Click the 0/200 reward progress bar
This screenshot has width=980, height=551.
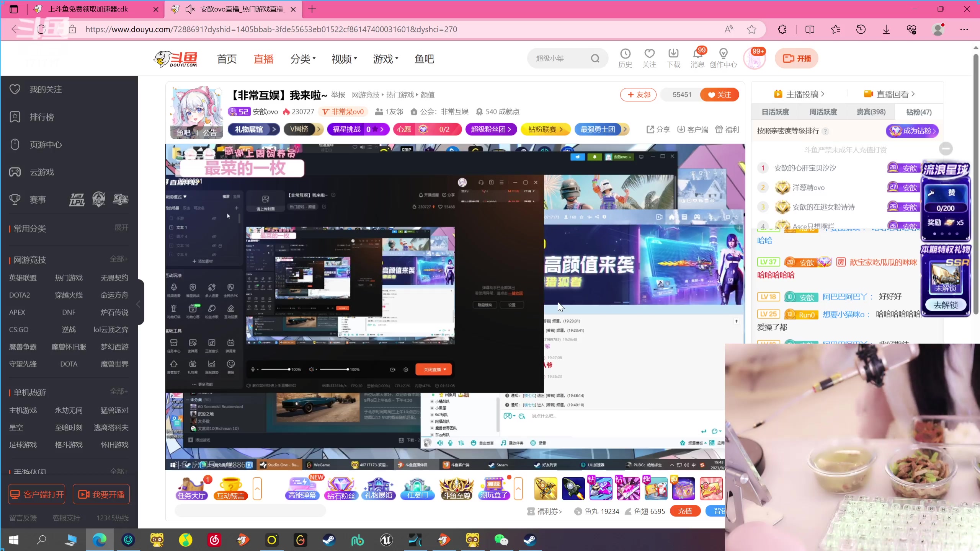point(945,208)
